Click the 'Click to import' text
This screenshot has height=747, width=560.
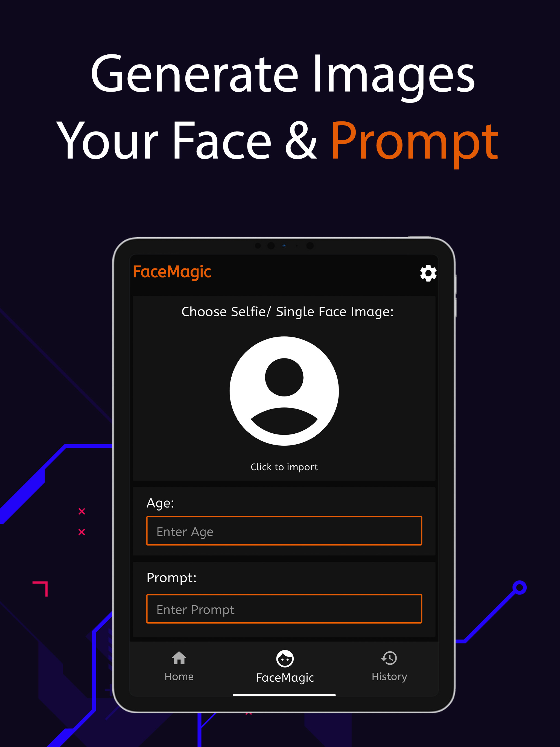(x=284, y=467)
